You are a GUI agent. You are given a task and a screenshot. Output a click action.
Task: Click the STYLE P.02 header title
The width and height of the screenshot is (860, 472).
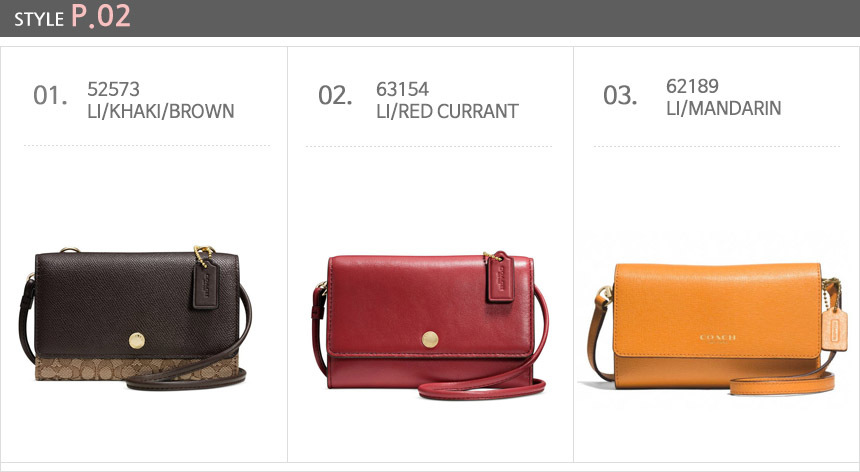pyautogui.click(x=72, y=16)
